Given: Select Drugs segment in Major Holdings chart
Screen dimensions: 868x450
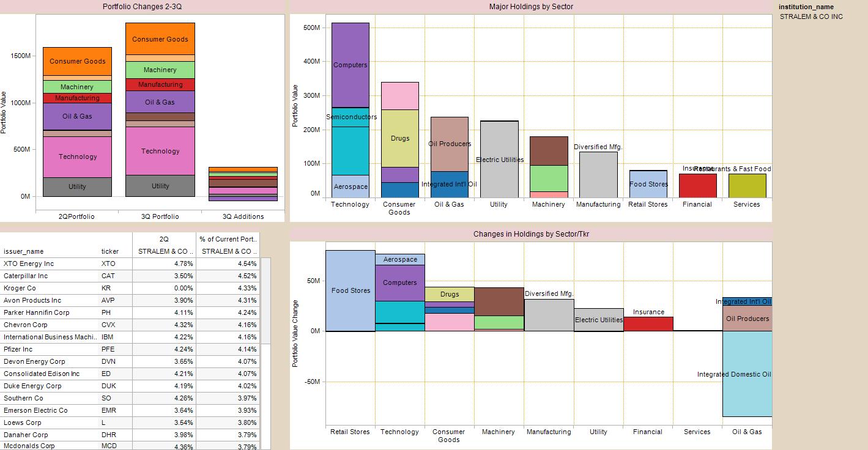Looking at the screenshot, I should click(400, 138).
